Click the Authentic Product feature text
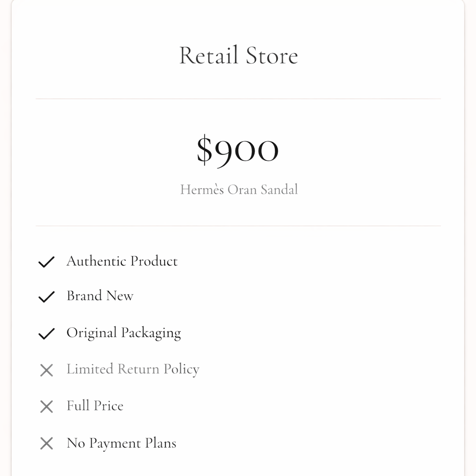Viewport: 476px width, 476px height. pyautogui.click(x=122, y=261)
